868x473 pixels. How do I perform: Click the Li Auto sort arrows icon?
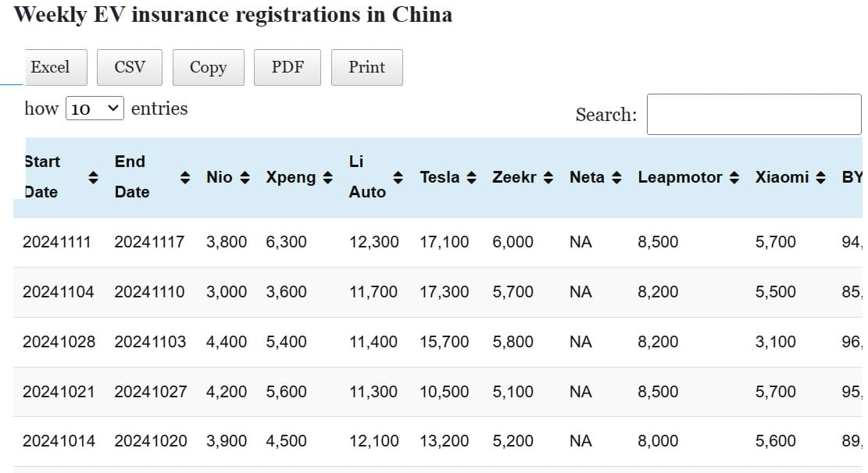click(x=398, y=177)
